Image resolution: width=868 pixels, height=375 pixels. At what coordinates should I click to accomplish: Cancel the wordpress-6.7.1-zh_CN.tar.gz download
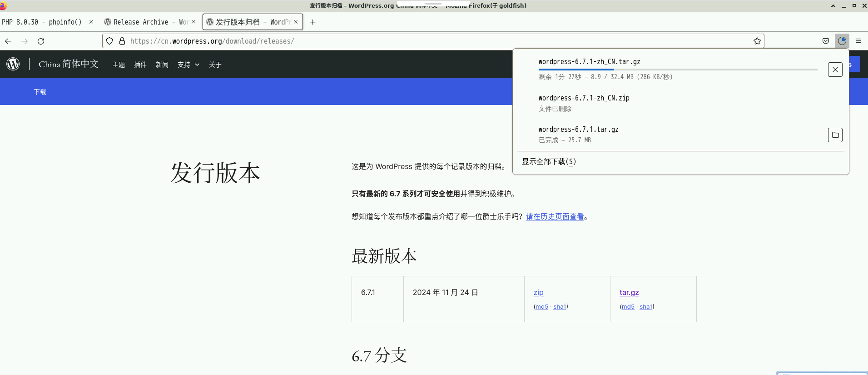835,70
